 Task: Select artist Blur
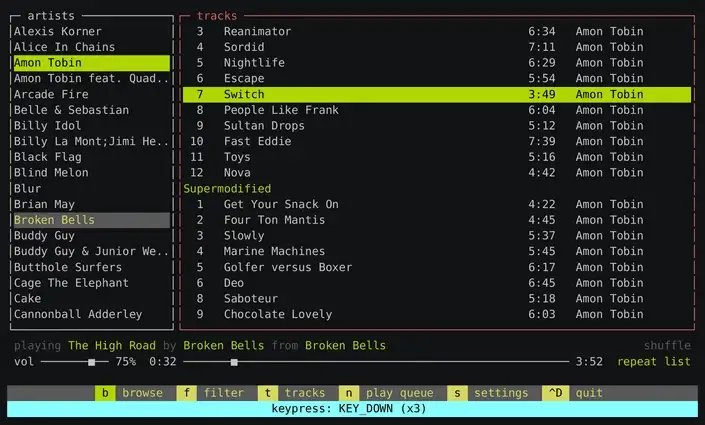coord(91,188)
